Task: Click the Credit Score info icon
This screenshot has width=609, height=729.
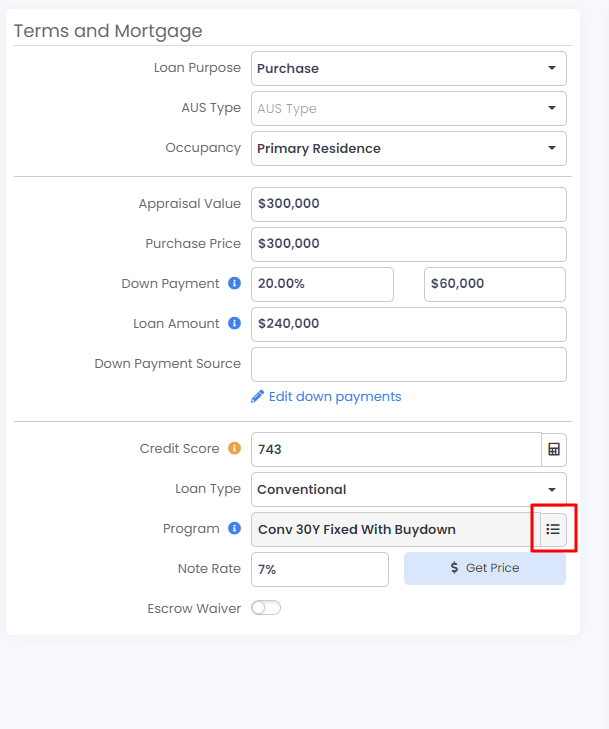Action: pos(234,448)
